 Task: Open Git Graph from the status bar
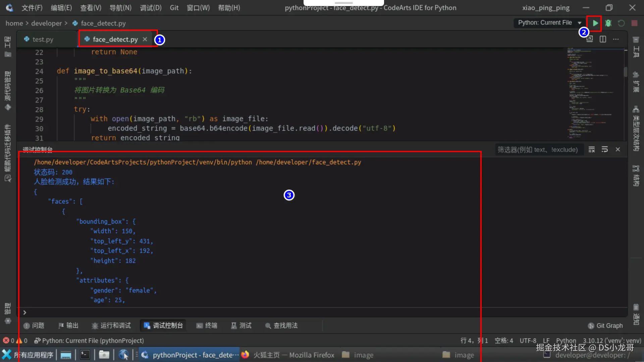click(x=605, y=325)
